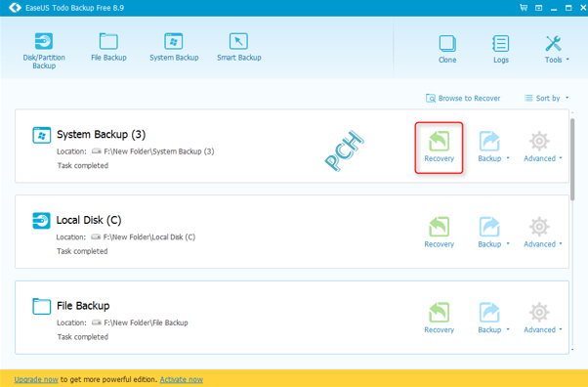Open the Sort by list
This screenshot has width=588, height=387.
(546, 98)
